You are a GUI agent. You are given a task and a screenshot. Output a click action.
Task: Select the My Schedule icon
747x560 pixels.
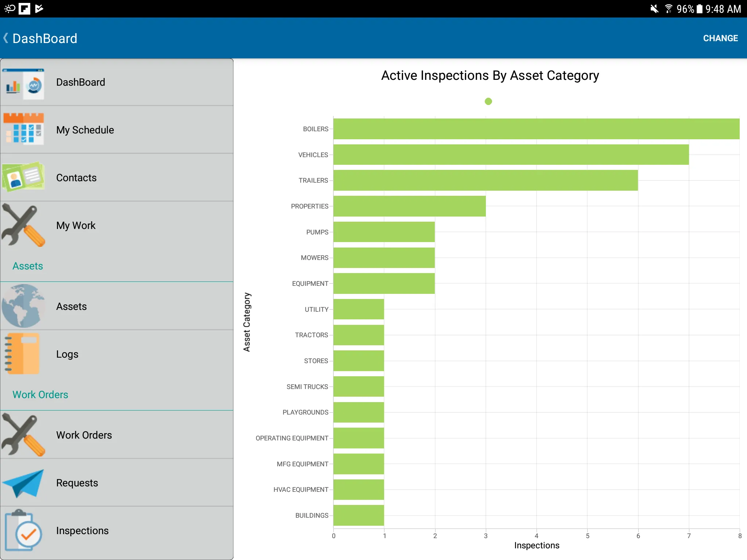click(25, 130)
